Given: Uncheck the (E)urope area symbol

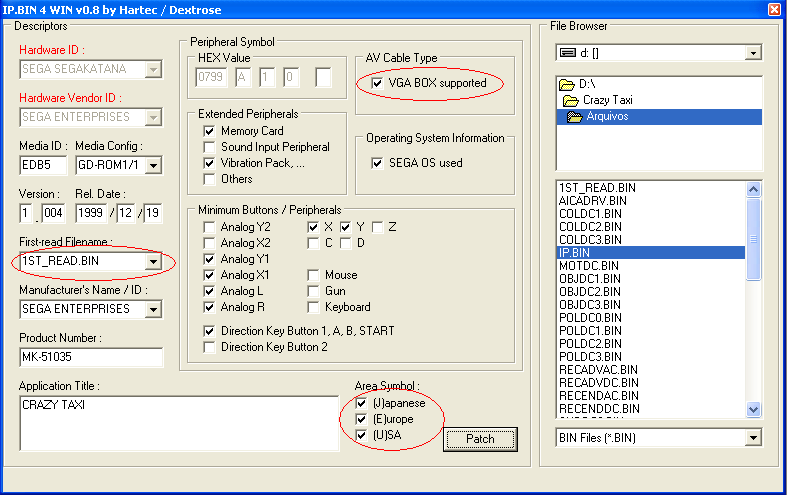Looking at the screenshot, I should tap(361, 419).
